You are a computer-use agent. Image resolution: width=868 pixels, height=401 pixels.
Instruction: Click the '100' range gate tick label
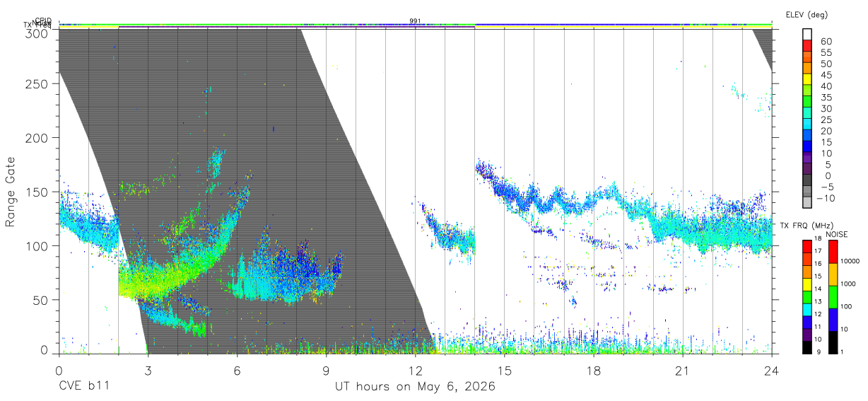coord(37,245)
